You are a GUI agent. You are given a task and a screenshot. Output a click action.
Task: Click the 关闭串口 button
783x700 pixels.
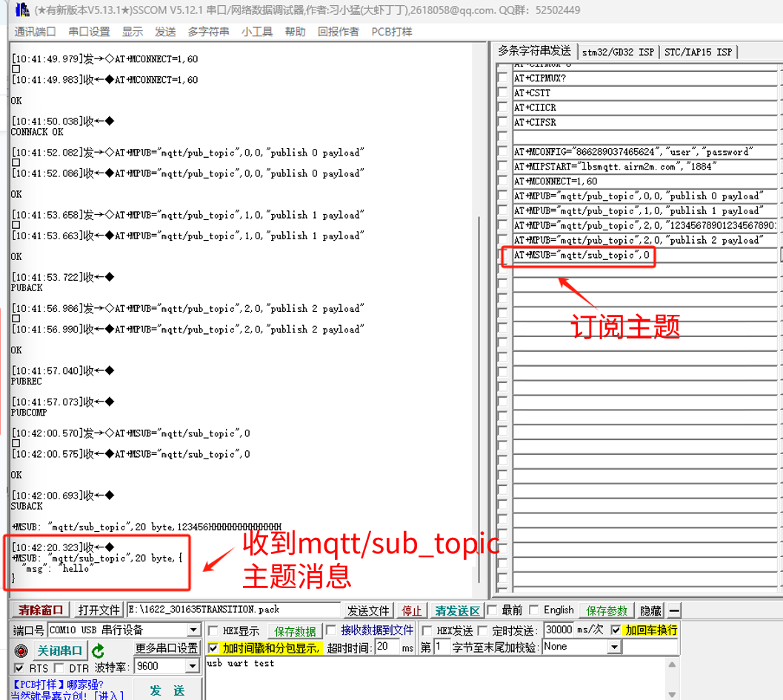[x=59, y=650]
